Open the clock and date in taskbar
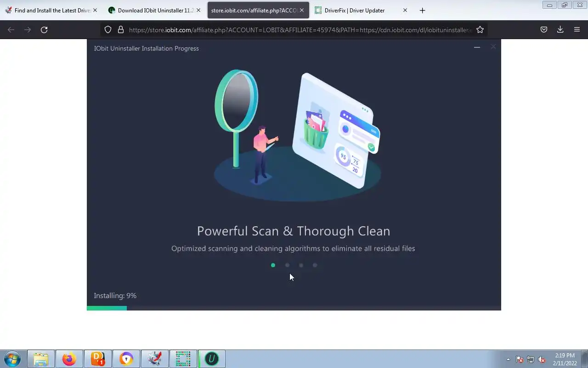This screenshot has height=368, width=588. pyautogui.click(x=565, y=359)
